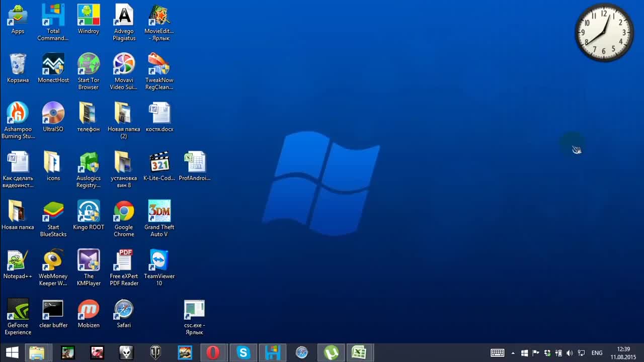Select The KMPlayer icon
Viewport: 644px width, 362px height.
(89, 268)
